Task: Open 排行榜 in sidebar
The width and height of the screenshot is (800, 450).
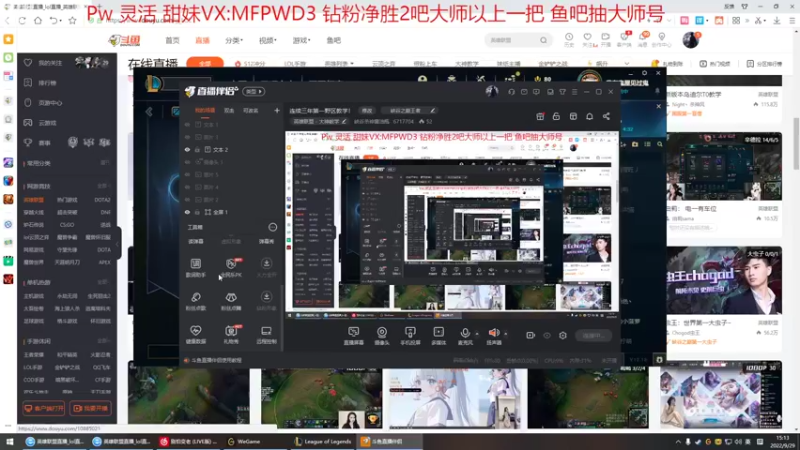Action: 47,83
